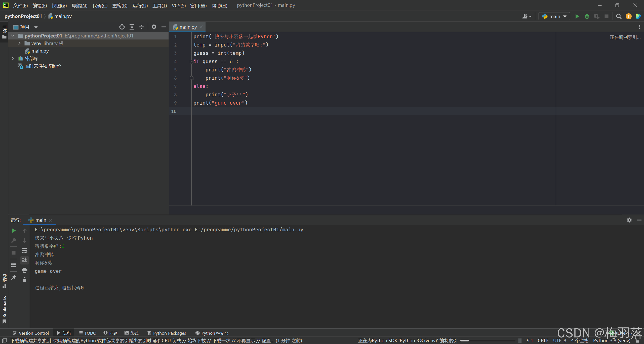Clear run console with trash icon
Screen dimensions: 644x344
[x=25, y=280]
